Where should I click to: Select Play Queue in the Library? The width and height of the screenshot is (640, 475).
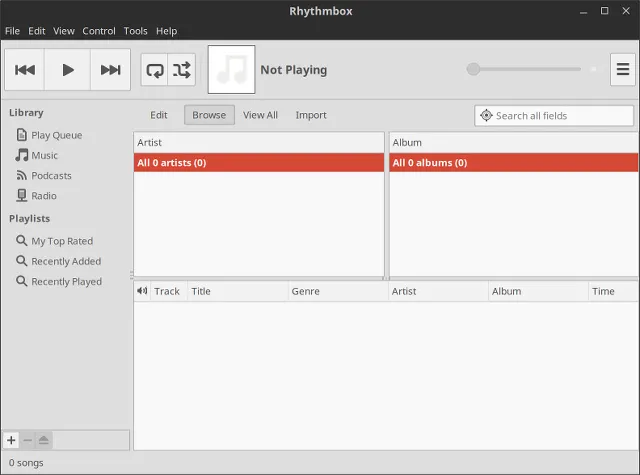56,135
